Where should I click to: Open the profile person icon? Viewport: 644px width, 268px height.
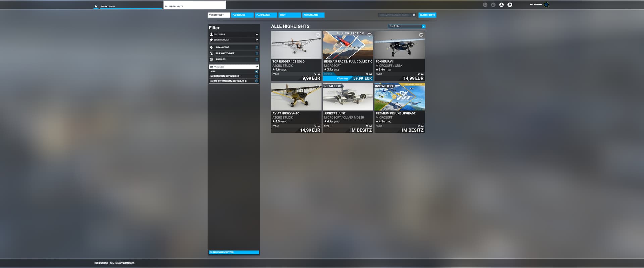[x=501, y=5]
